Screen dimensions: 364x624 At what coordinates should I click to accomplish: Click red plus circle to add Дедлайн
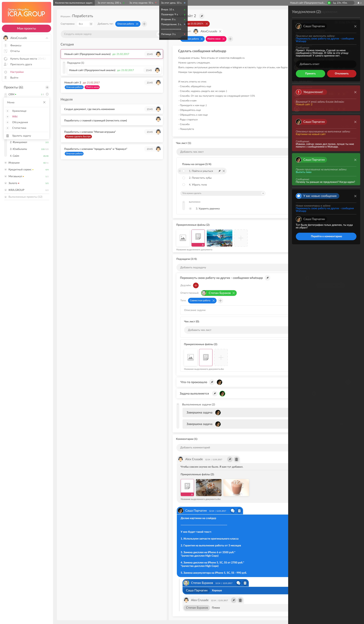[x=196, y=285]
